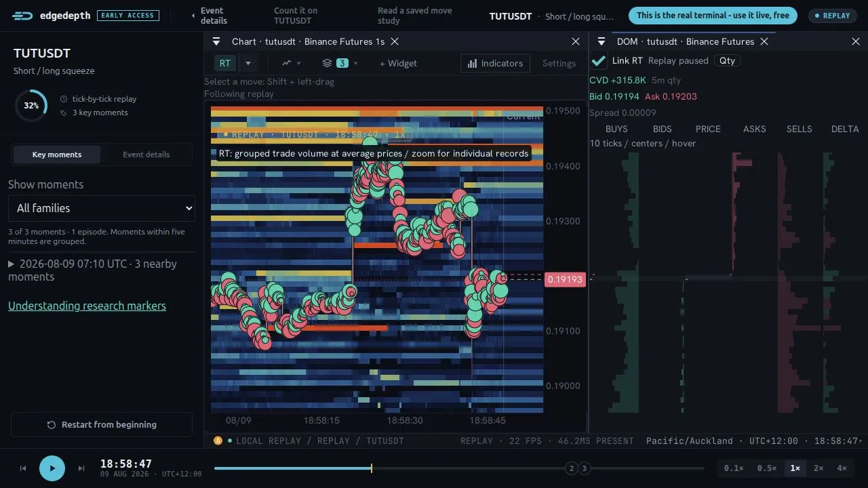The width and height of the screenshot is (868, 488).
Task: Open Understanding research markers link
Action: tap(87, 306)
